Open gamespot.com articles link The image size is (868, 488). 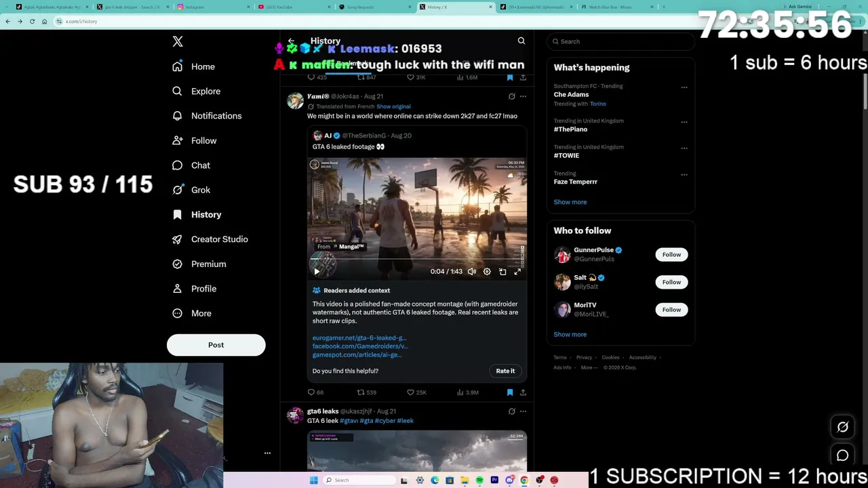pyautogui.click(x=357, y=354)
